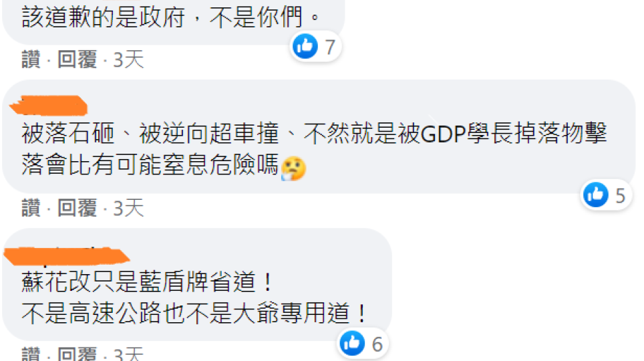Open the redacted author name above 蘇花改 comment
The height and width of the screenshot is (361, 644).
point(67,255)
